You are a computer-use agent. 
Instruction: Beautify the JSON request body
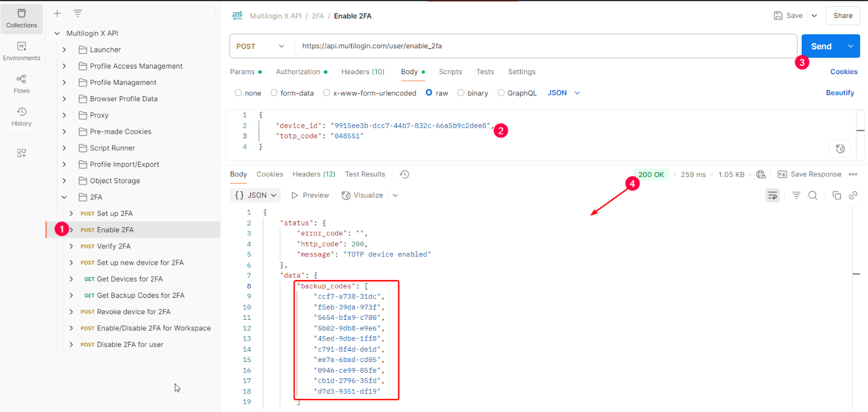[840, 92]
